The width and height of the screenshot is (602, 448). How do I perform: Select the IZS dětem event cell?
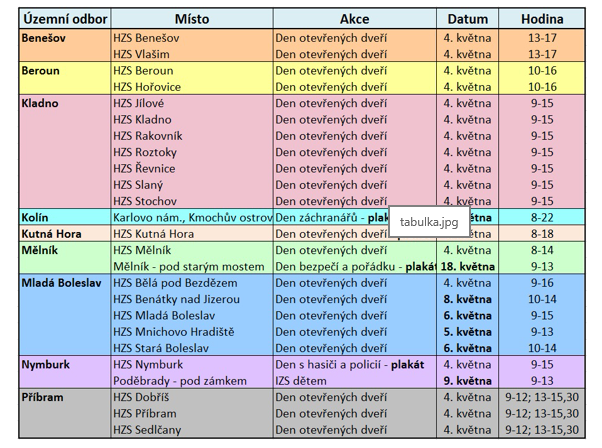pos(354,381)
